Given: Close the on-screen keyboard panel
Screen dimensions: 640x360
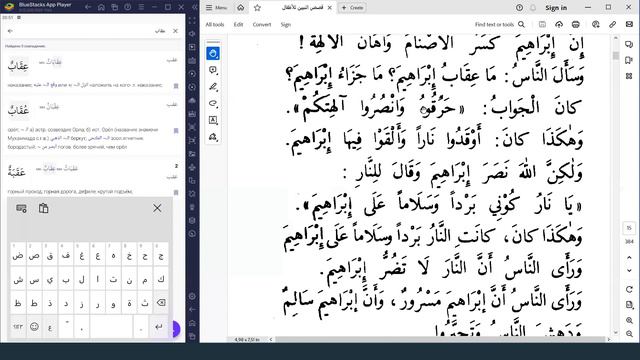Looking at the screenshot, I should click(x=157, y=208).
